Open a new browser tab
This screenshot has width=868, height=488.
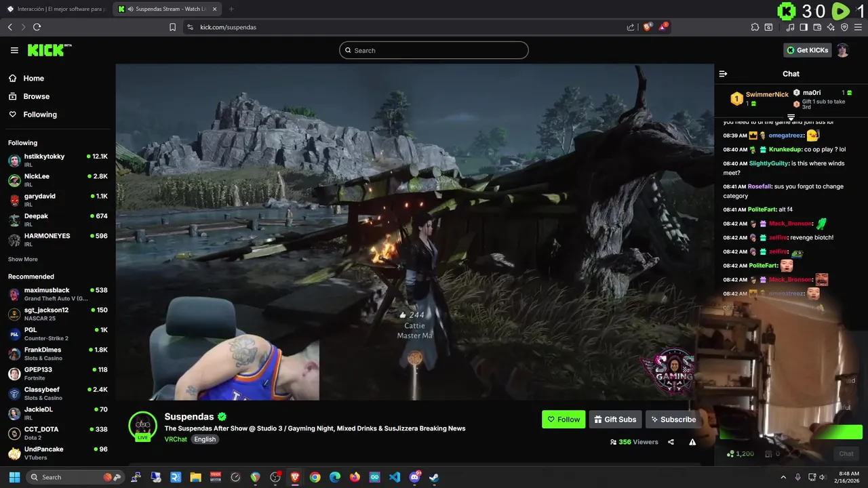231,9
